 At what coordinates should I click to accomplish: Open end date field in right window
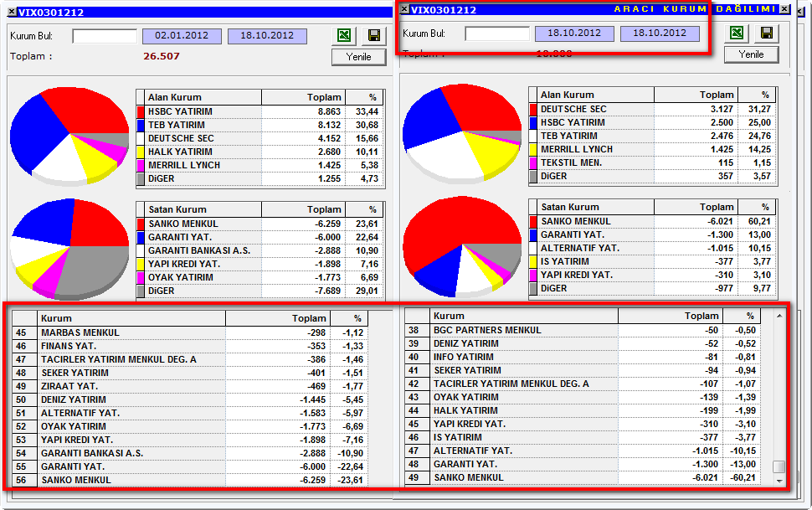(x=660, y=33)
